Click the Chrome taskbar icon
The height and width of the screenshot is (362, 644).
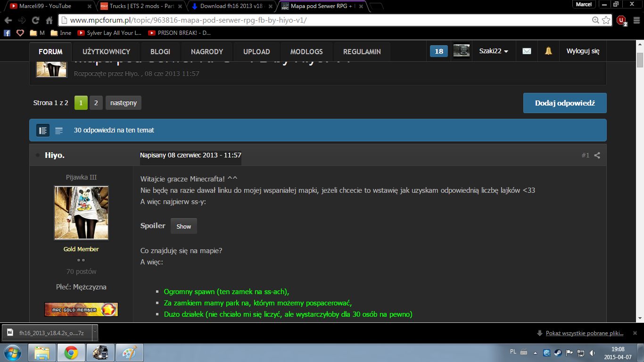pos(71,353)
